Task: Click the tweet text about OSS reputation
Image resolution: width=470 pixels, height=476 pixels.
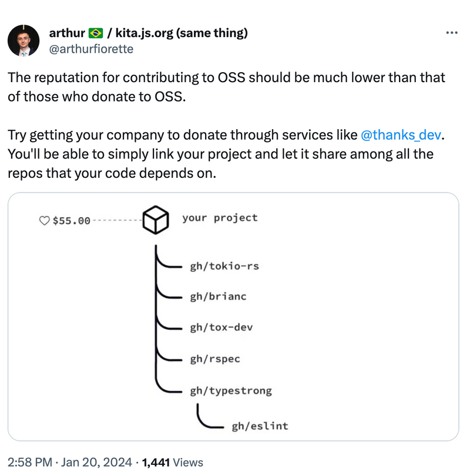Action: 226,126
